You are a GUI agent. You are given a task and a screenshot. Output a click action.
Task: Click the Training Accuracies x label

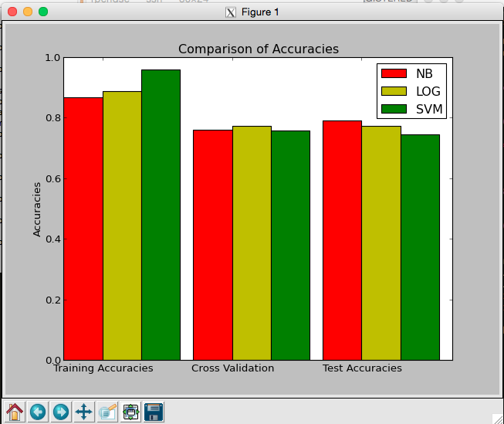(x=103, y=368)
